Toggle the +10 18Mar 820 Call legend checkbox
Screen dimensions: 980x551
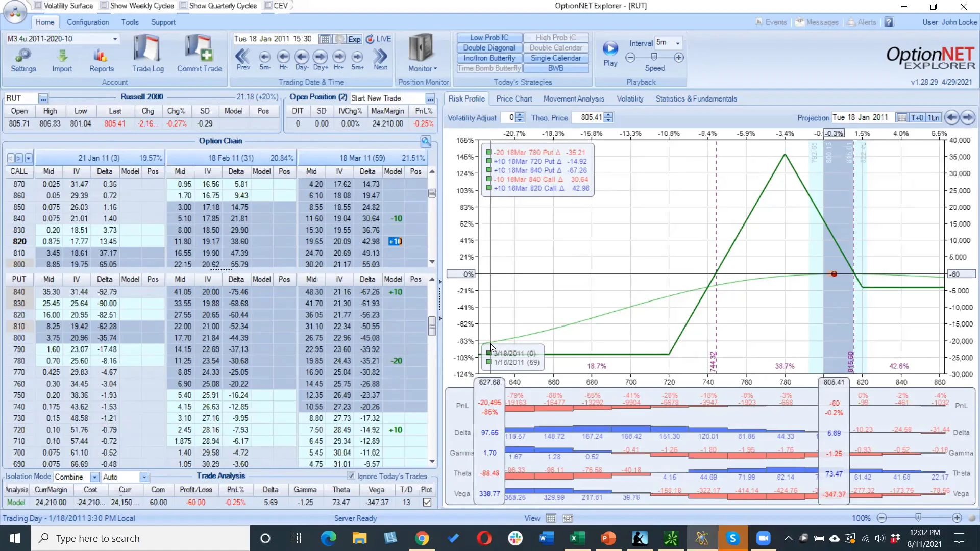click(488, 188)
